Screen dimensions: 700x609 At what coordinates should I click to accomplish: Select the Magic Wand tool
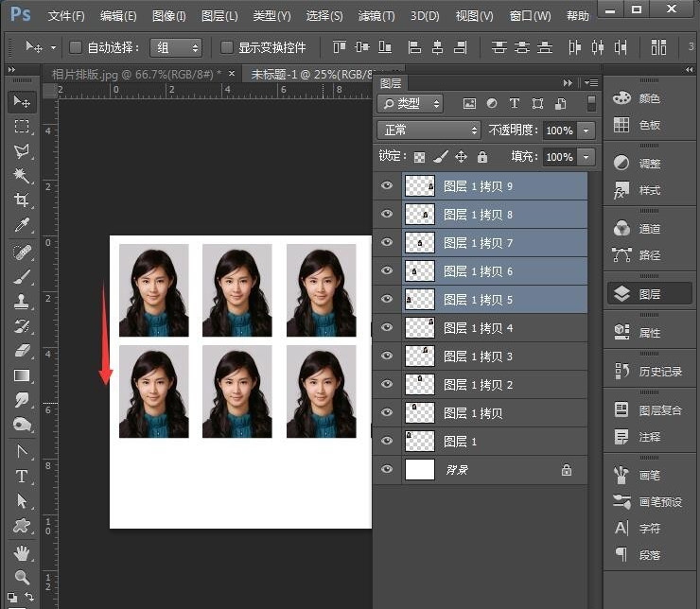click(22, 176)
